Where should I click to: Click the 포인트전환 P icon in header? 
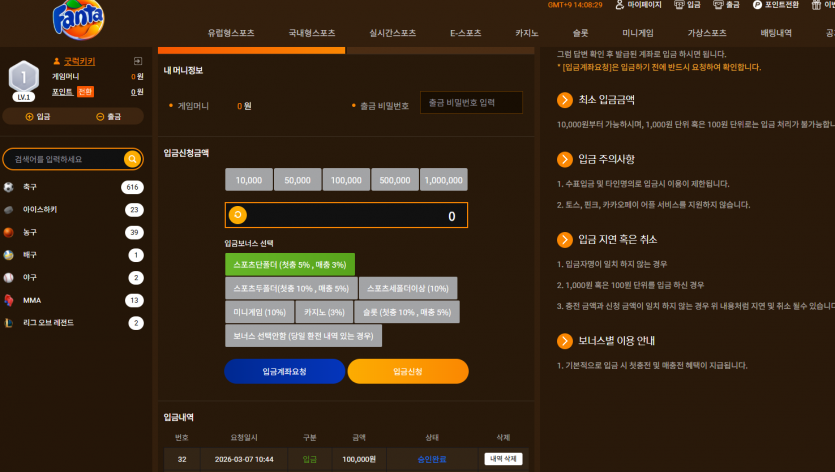[757, 5]
